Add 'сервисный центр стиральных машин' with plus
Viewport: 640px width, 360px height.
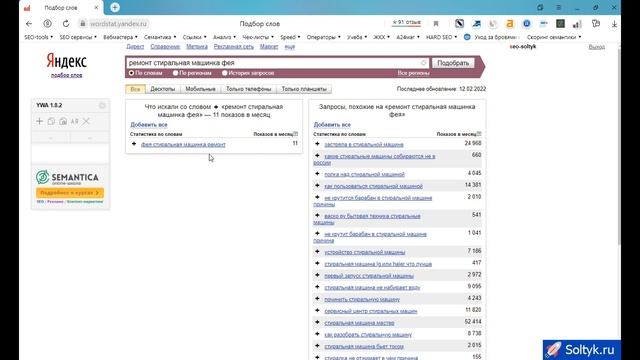click(317, 311)
